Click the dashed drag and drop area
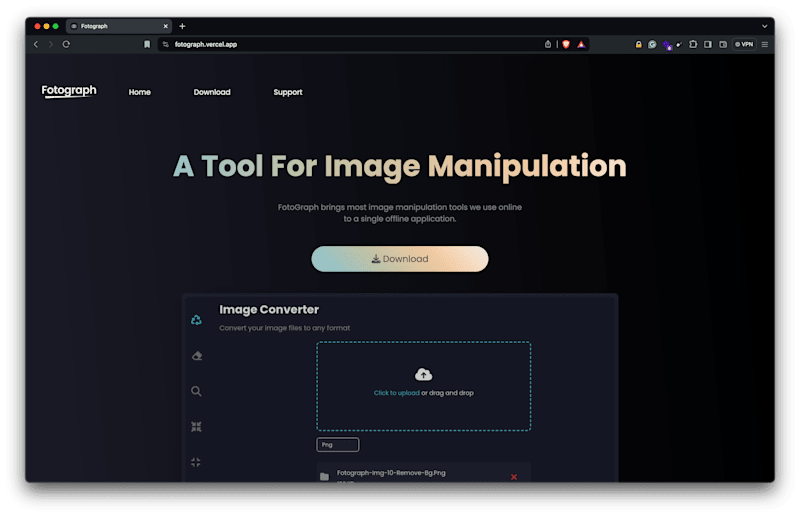 423,386
